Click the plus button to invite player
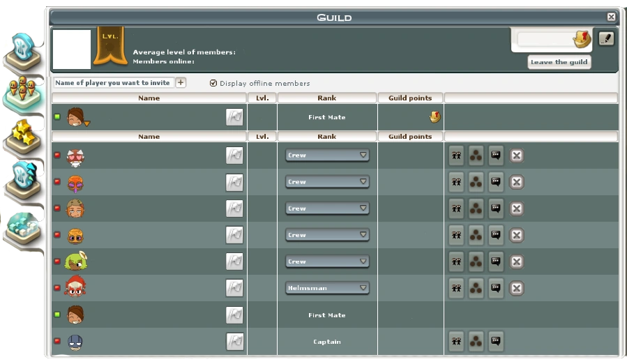 181,82
